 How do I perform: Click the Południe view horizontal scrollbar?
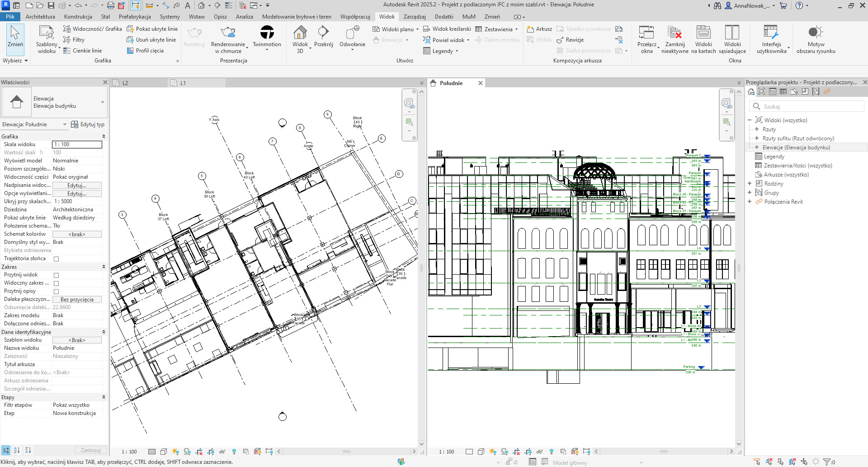[663, 452]
